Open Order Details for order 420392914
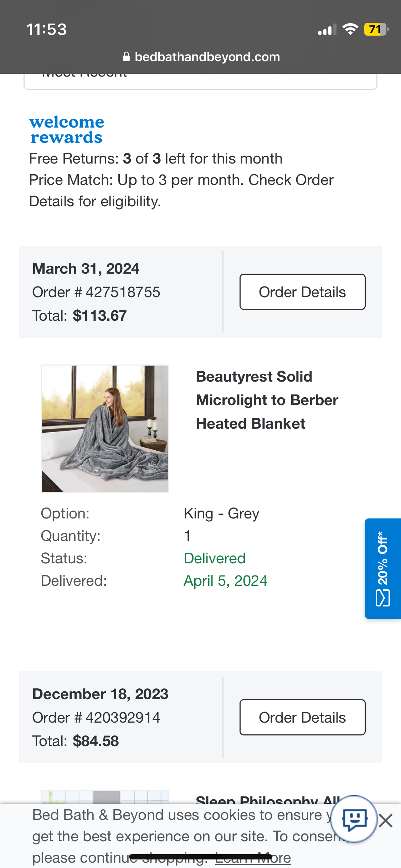Viewport: 401px width, 868px height. point(302,717)
